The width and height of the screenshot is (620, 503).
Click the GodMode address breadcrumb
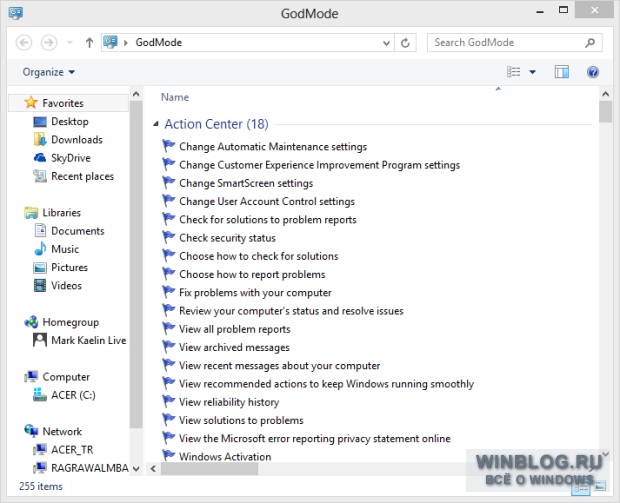coord(159,42)
